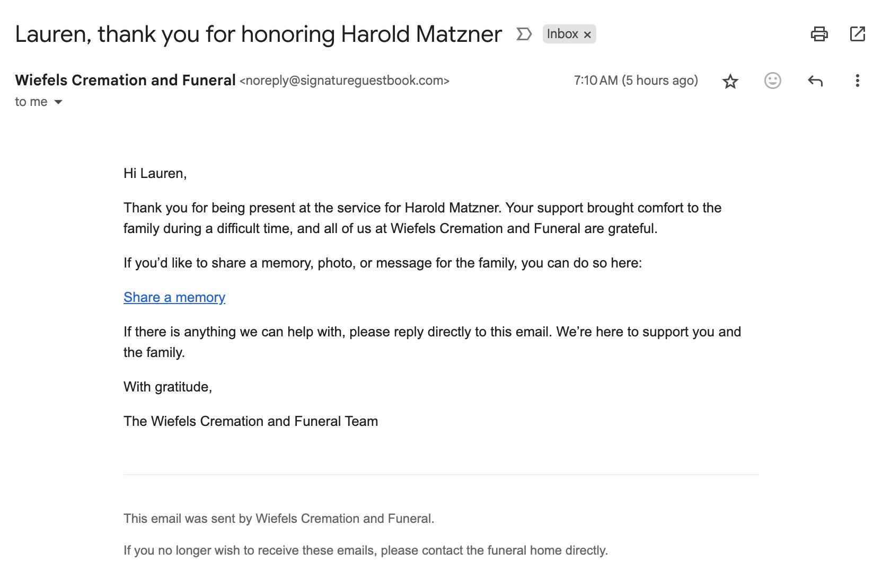Remove the Inbox label with its X
The width and height of the screenshot is (882, 588).
(x=587, y=35)
